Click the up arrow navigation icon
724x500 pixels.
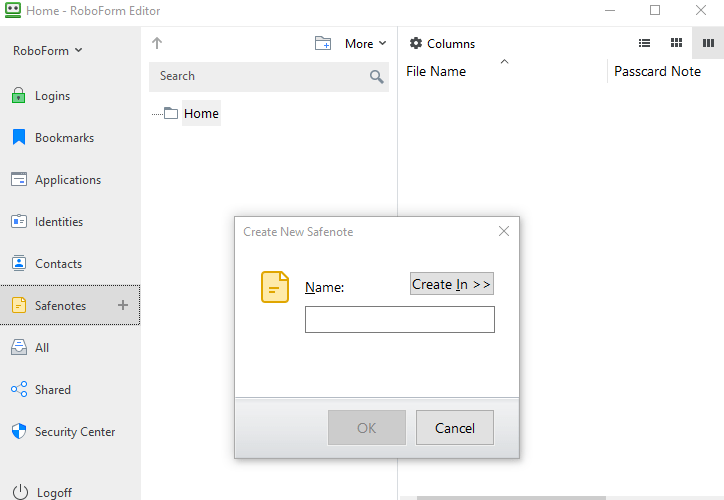(x=157, y=44)
